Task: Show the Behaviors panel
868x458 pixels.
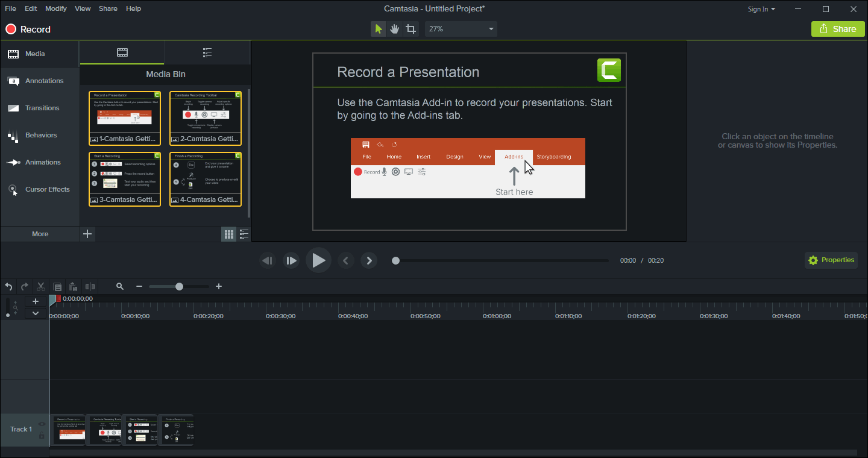Action: [x=40, y=135]
